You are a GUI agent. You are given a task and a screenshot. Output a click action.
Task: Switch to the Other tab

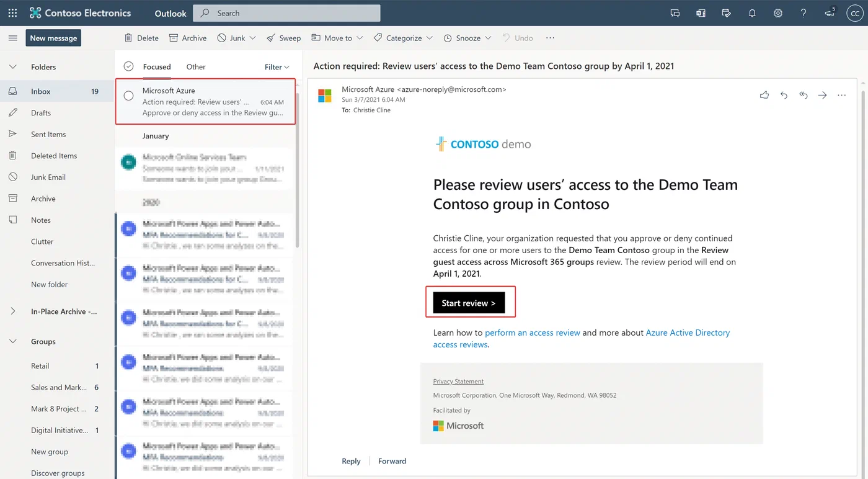(196, 67)
